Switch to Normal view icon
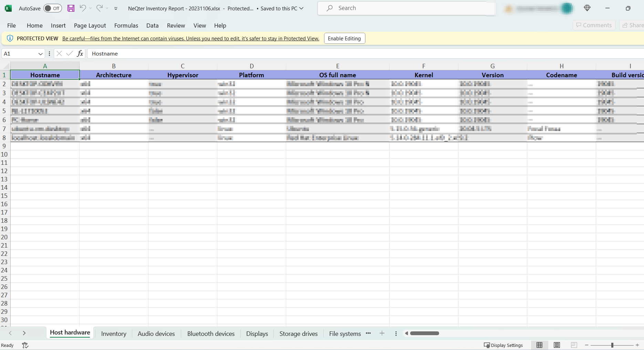The height and width of the screenshot is (350, 644). point(540,345)
